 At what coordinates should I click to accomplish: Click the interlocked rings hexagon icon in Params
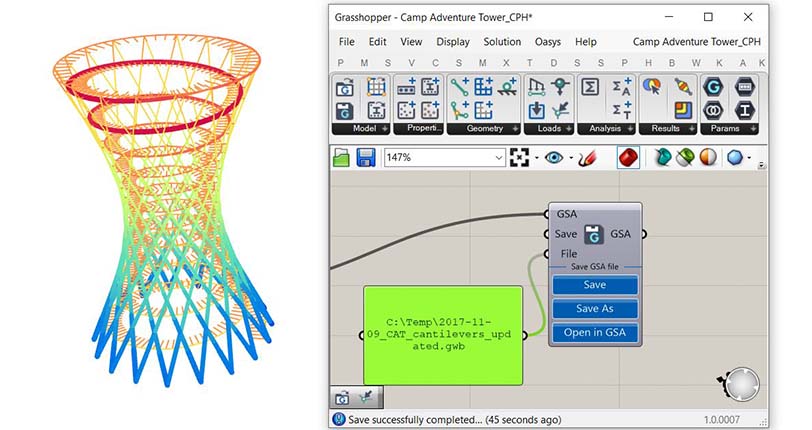(x=713, y=111)
